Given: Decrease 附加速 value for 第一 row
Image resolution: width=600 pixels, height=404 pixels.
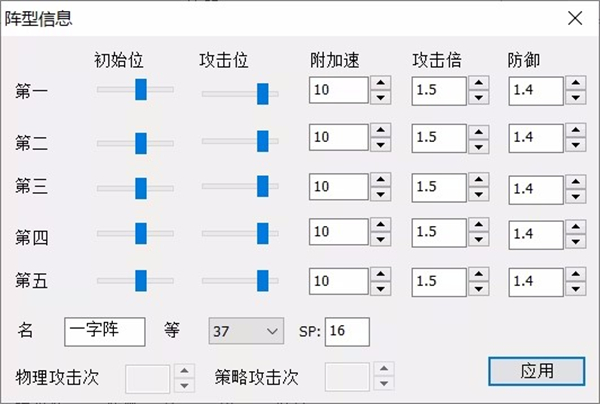Looking at the screenshot, I should pyautogui.click(x=380, y=97).
